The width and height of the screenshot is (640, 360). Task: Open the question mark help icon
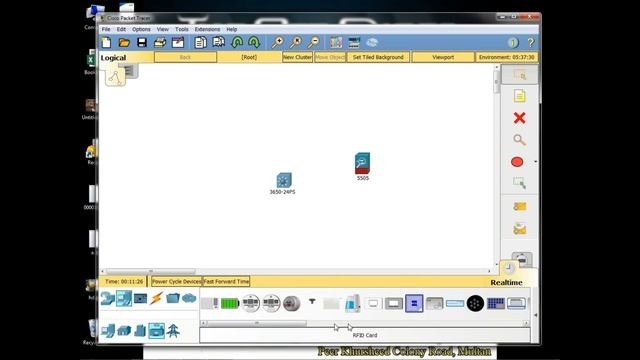tap(531, 42)
